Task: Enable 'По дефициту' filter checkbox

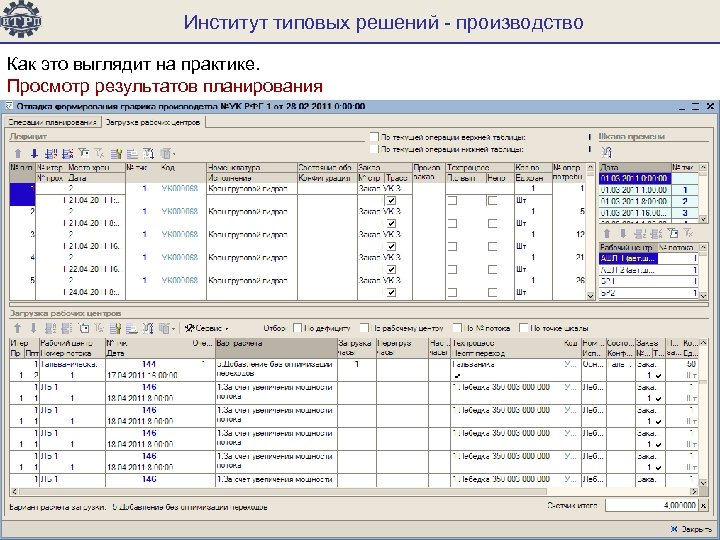Action: click(298, 328)
